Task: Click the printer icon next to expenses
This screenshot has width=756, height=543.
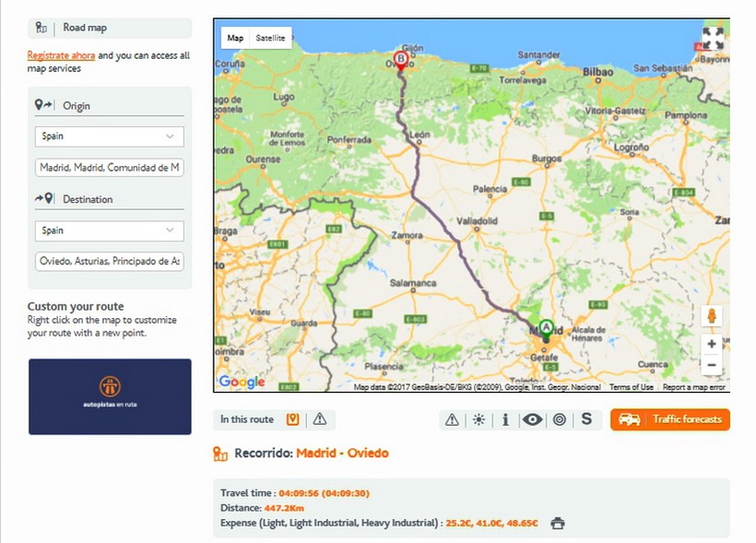Action: point(557,524)
